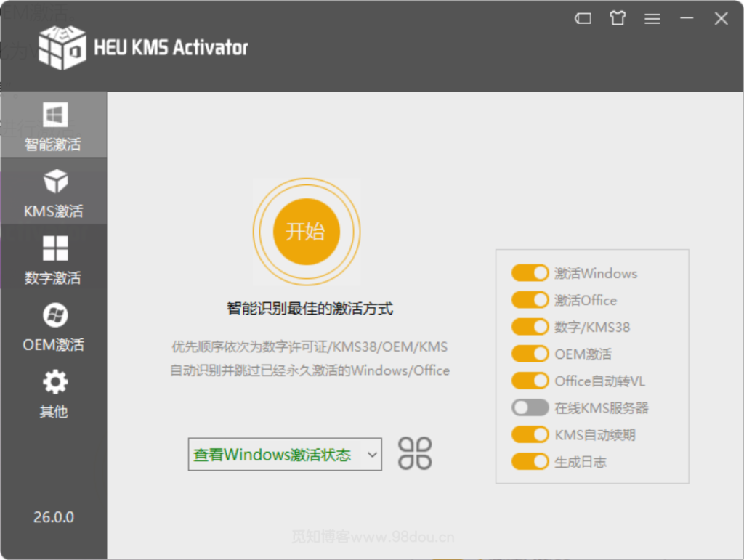
Task: Switch to the KMS激活 tab
Action: (54, 191)
